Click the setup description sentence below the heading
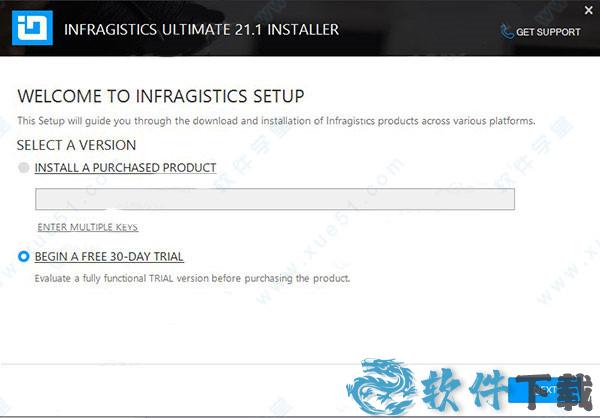The height and width of the screenshot is (418, 600). tap(276, 121)
